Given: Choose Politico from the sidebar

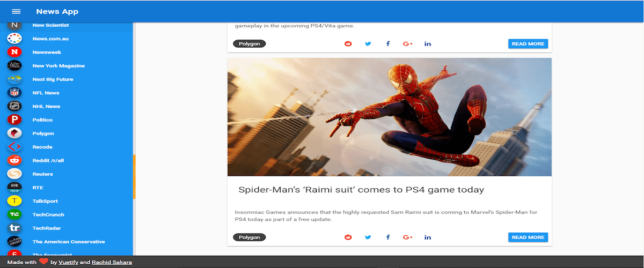Looking at the screenshot, I should [x=42, y=120].
